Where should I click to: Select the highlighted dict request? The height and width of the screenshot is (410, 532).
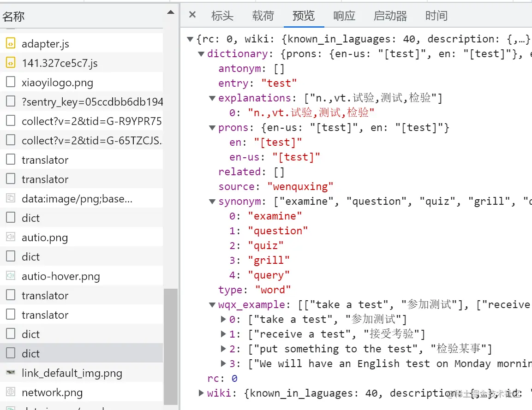click(x=81, y=353)
